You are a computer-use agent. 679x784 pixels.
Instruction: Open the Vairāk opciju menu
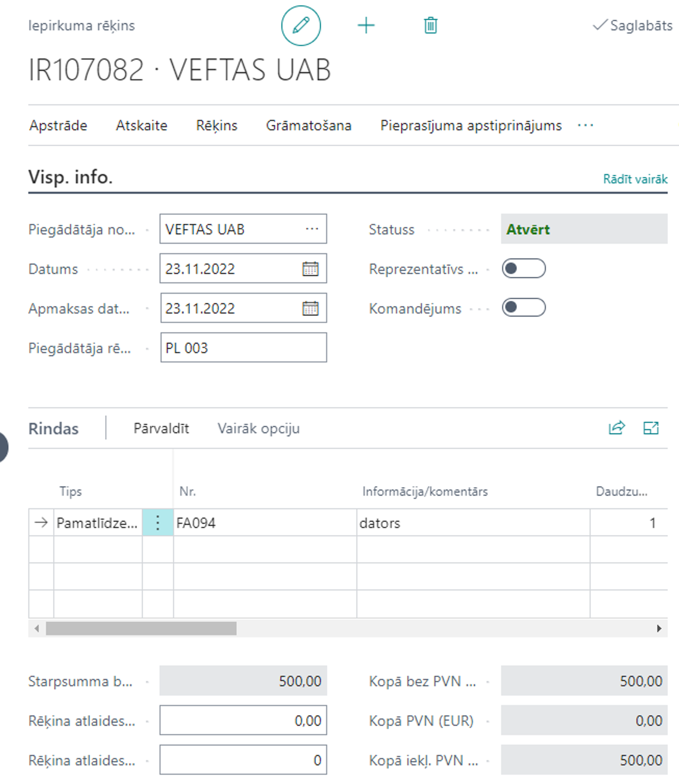pos(258,428)
